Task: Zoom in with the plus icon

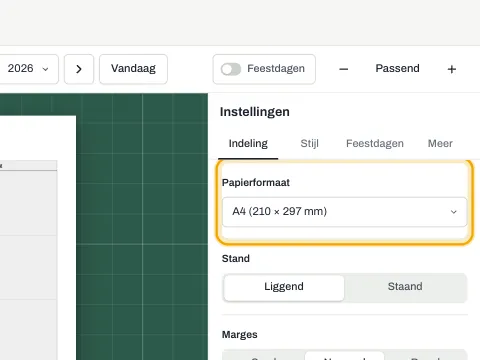Action: 452,69
